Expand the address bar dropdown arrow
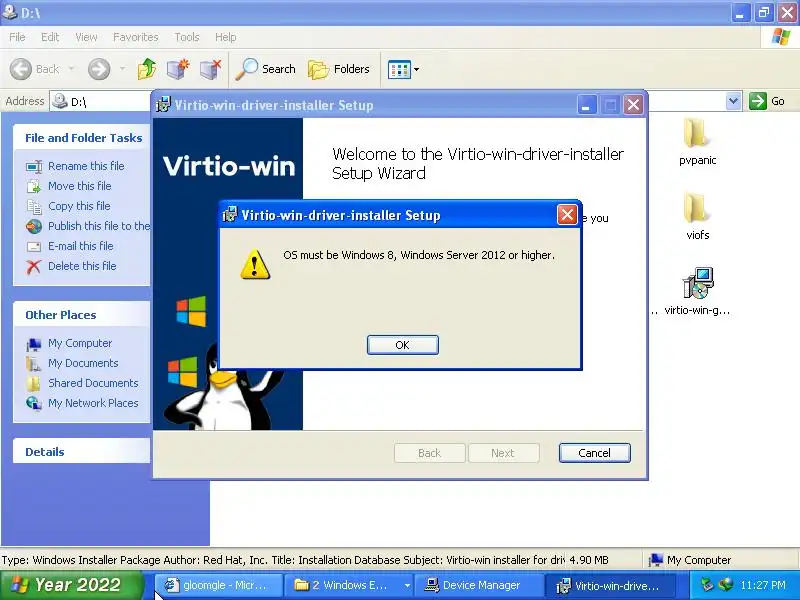 [733, 101]
